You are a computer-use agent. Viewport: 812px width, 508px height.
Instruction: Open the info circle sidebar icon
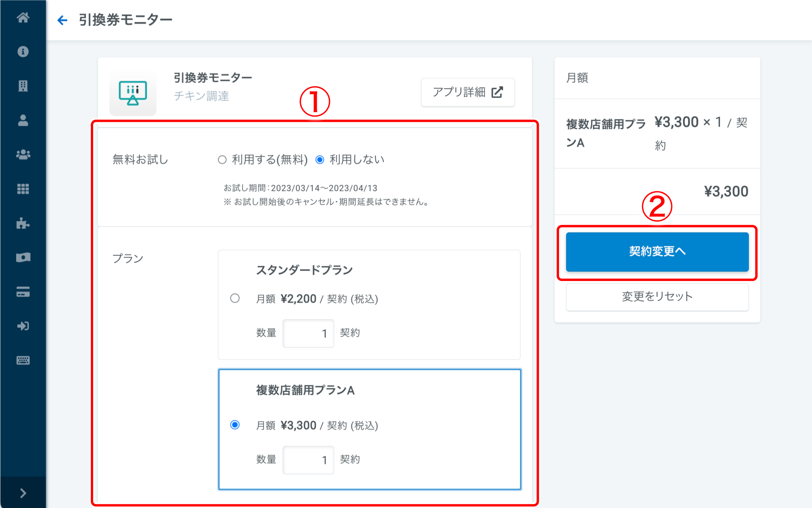coord(23,52)
